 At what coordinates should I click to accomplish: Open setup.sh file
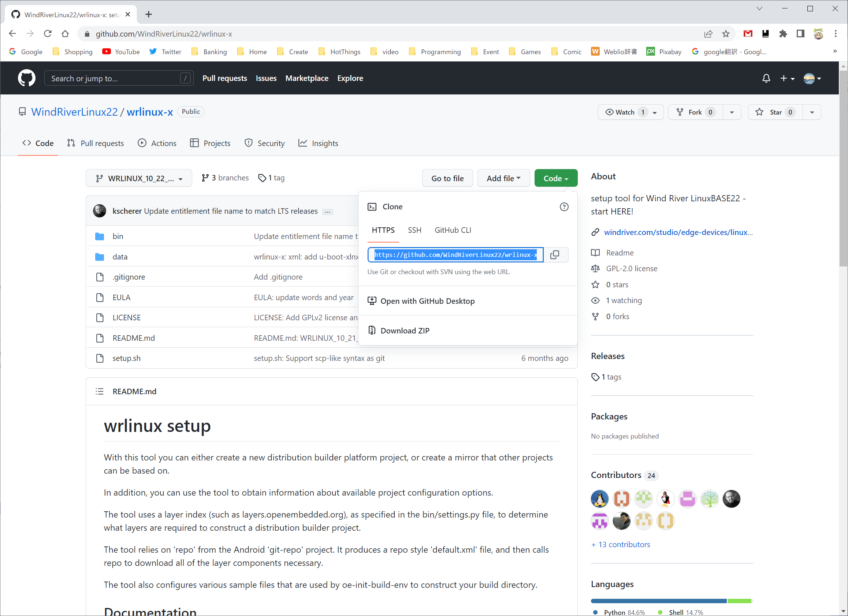click(x=126, y=358)
